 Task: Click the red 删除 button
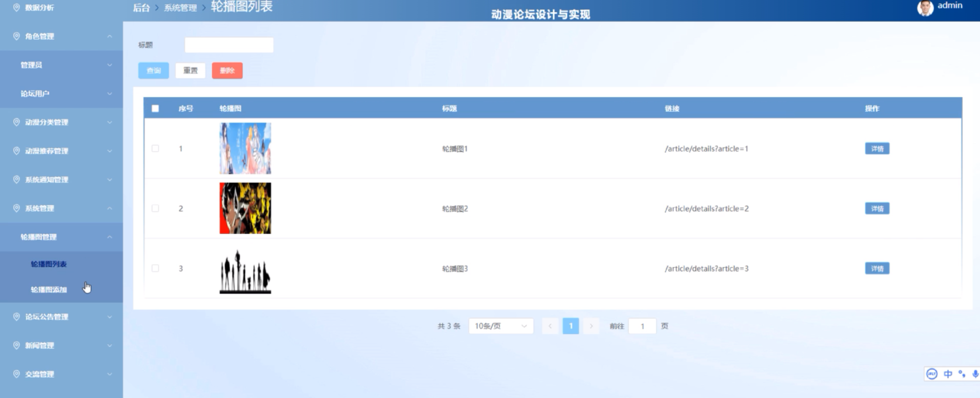(227, 70)
